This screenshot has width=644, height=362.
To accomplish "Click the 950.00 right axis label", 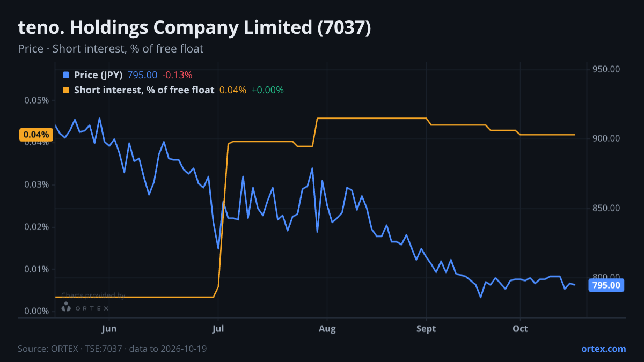I will (606, 69).
